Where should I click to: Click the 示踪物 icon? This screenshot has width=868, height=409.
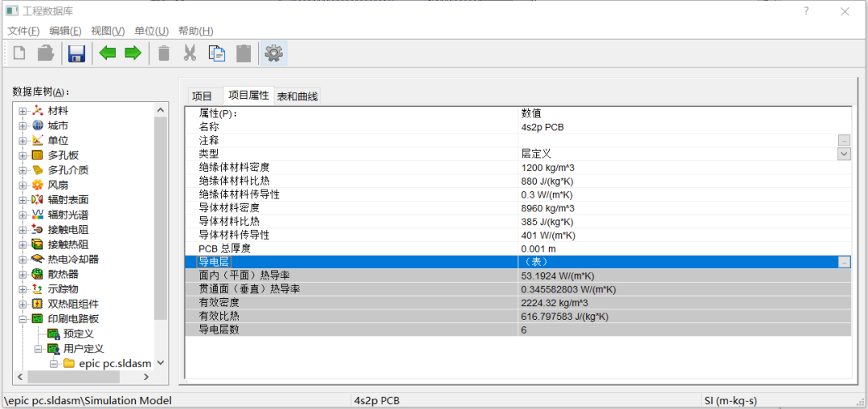38,289
